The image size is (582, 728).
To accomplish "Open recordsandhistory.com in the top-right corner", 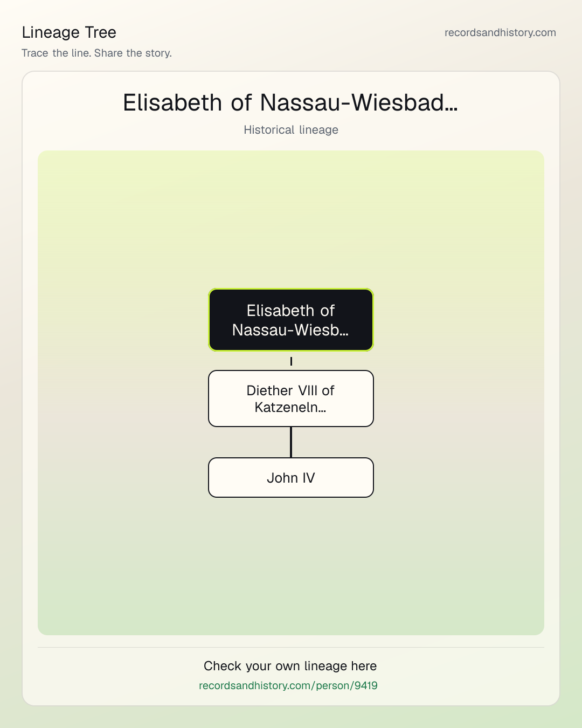I will (500, 32).
